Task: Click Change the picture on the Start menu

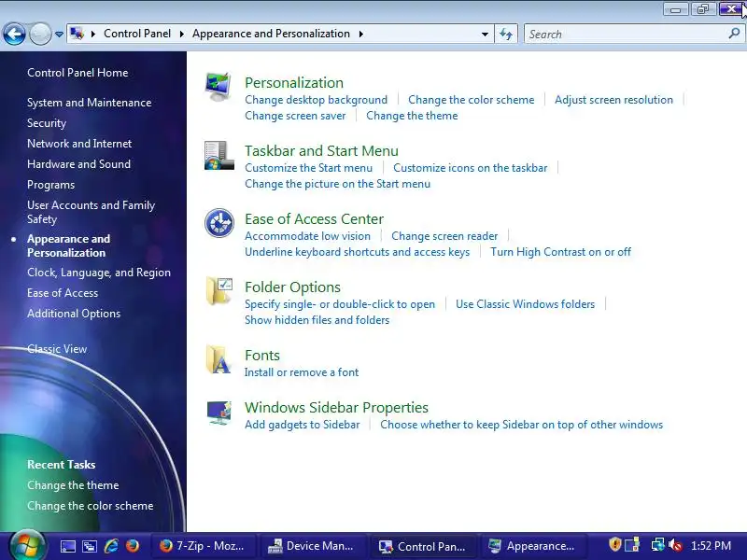Action: coord(337,184)
